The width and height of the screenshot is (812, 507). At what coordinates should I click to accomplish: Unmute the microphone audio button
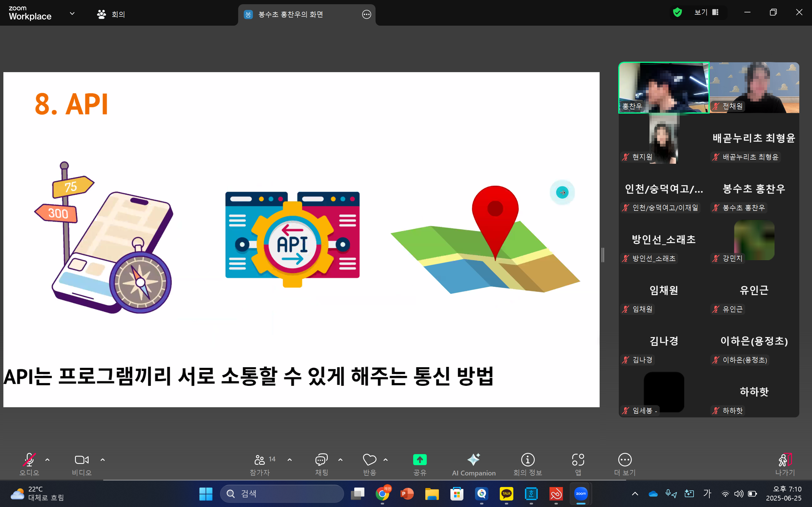[x=29, y=460]
